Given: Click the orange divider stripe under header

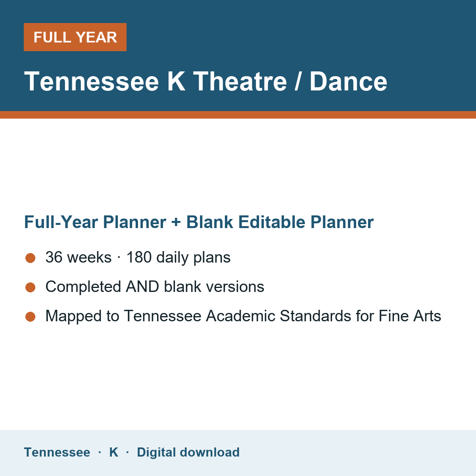Looking at the screenshot, I should point(238,115).
